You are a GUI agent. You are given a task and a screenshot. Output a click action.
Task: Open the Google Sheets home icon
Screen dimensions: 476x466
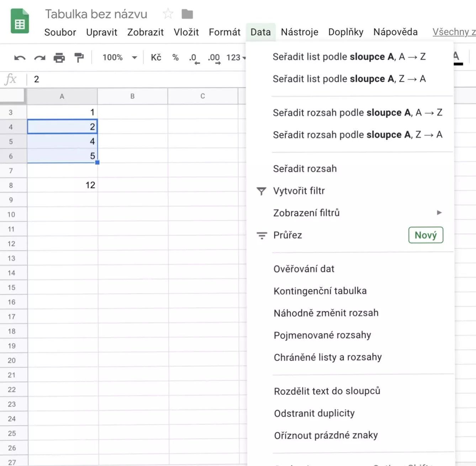tap(20, 21)
